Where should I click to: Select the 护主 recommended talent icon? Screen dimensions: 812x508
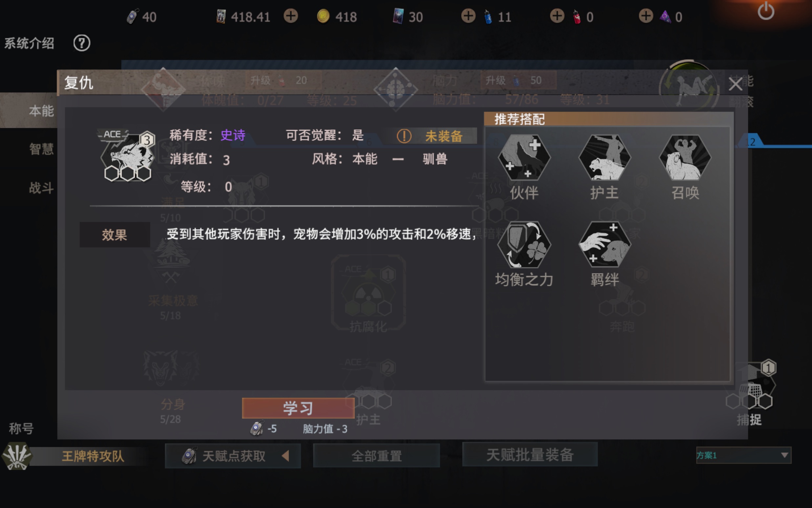coord(604,157)
